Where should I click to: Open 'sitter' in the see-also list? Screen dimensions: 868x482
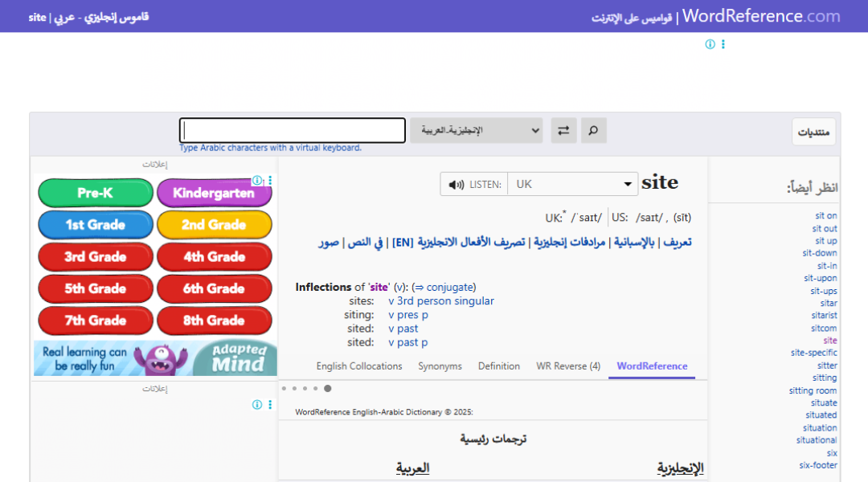point(827,366)
